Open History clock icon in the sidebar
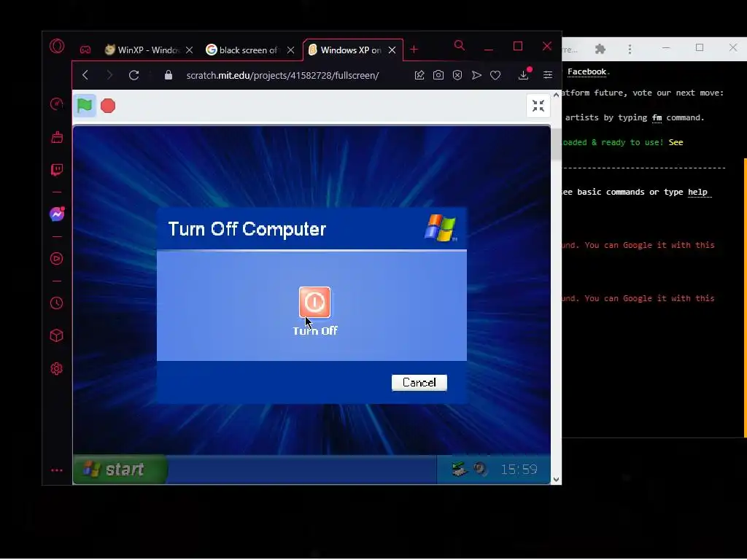The width and height of the screenshot is (747, 560). coord(57,303)
